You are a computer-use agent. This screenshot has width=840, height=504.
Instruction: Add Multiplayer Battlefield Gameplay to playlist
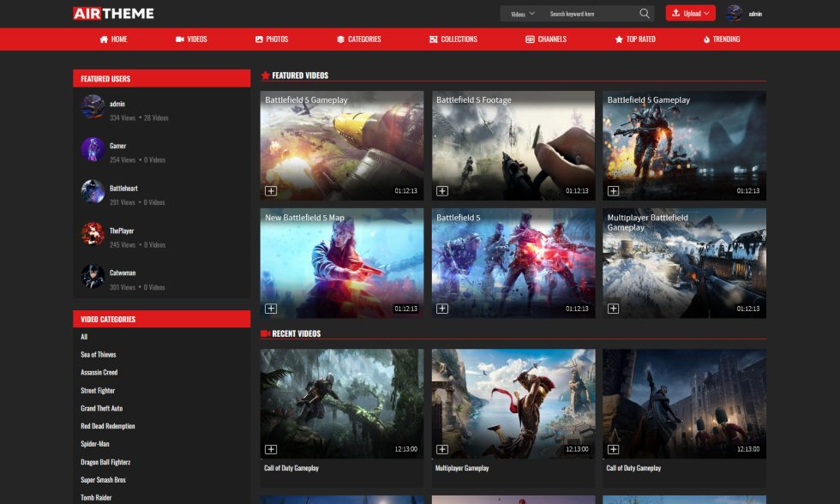pos(614,309)
